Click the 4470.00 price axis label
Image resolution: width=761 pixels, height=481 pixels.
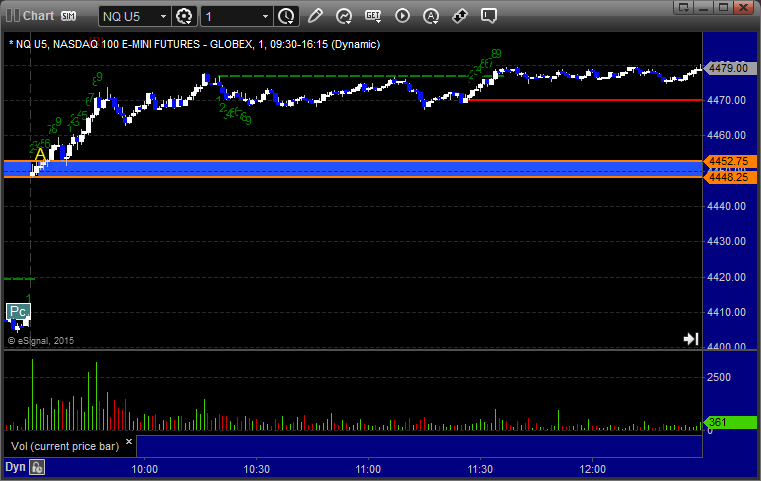tap(727, 100)
